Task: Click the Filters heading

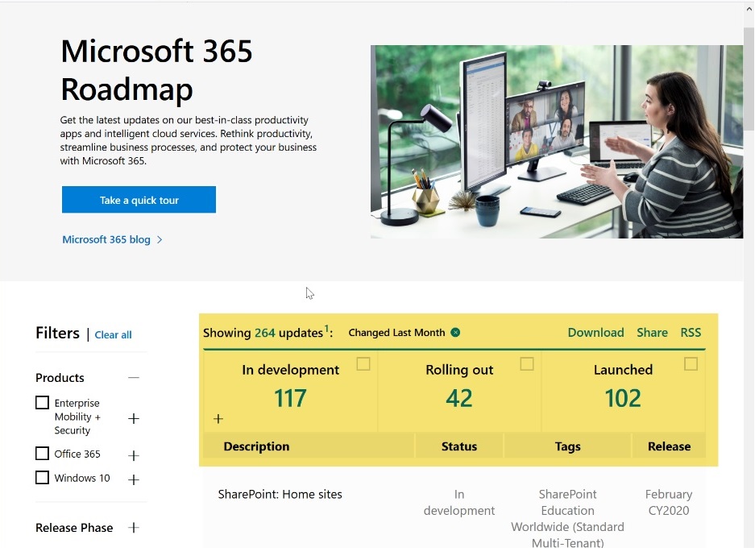Action: click(57, 333)
